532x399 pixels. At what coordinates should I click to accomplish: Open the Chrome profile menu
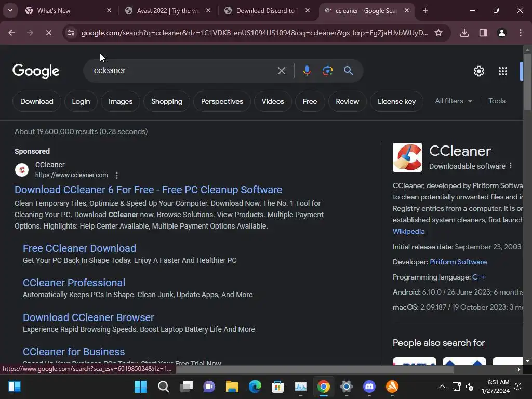[502, 33]
